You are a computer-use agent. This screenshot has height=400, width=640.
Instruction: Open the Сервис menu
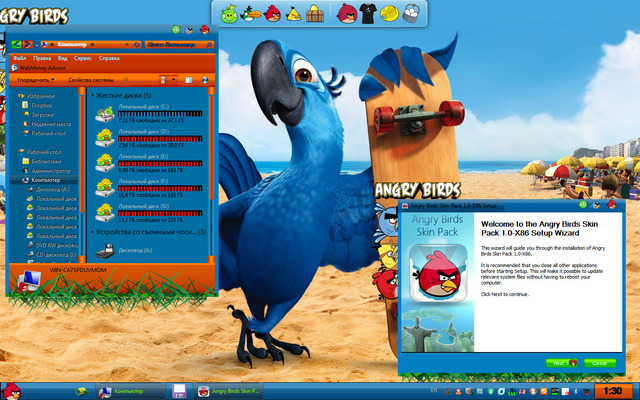point(83,58)
